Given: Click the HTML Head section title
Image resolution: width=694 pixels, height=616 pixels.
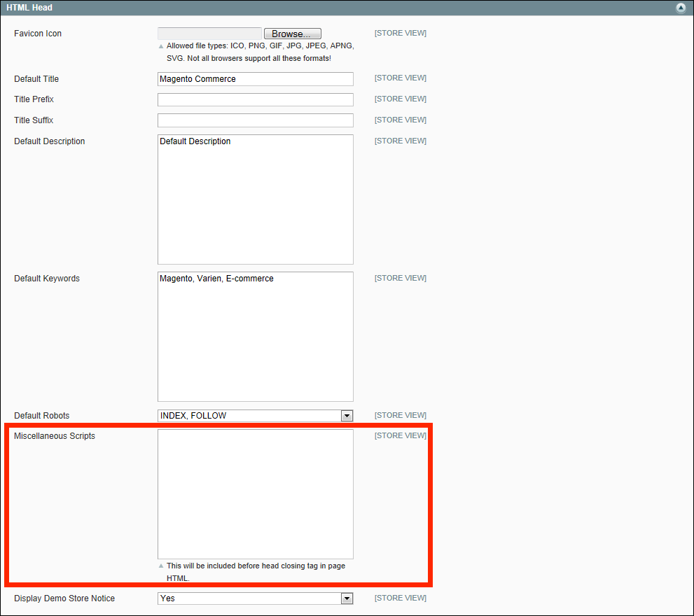Looking at the screenshot, I should tap(29, 8).
